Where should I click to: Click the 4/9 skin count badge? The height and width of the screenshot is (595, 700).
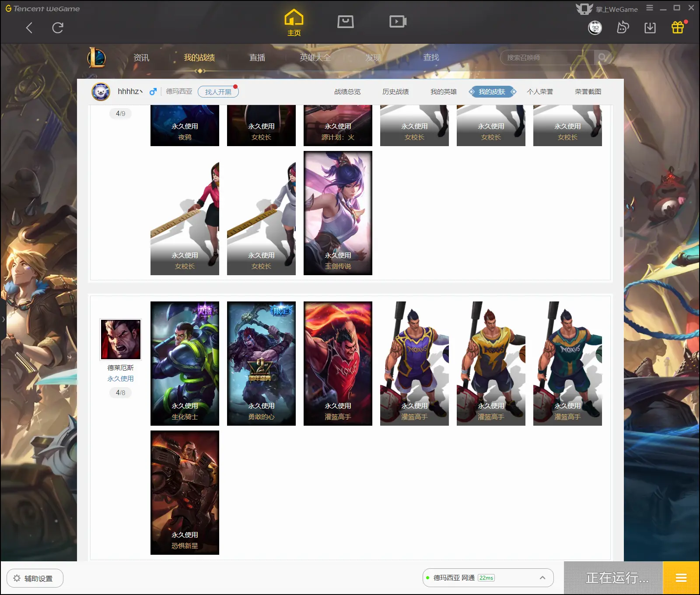pyautogui.click(x=121, y=113)
